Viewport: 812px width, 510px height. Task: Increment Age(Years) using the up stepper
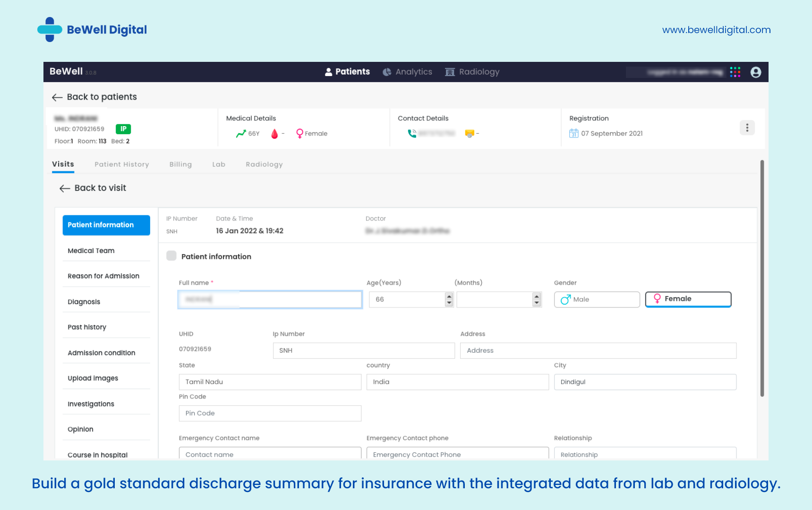tap(448, 296)
